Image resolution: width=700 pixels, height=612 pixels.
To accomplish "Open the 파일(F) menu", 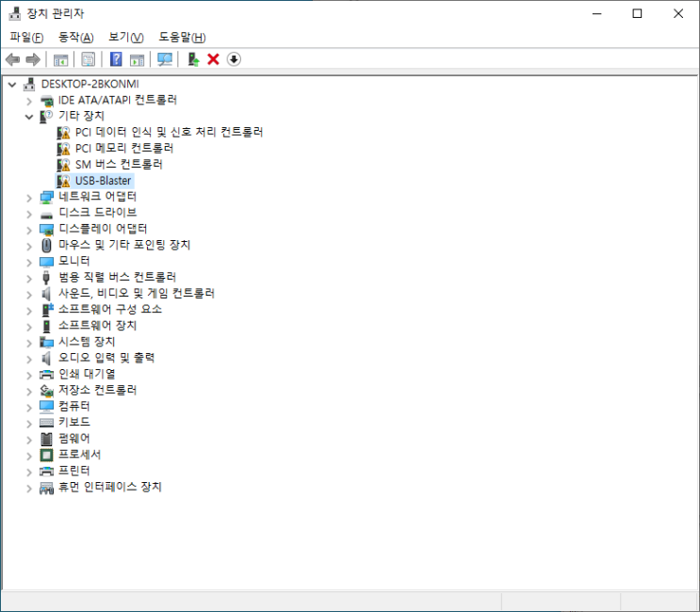I will coord(26,37).
